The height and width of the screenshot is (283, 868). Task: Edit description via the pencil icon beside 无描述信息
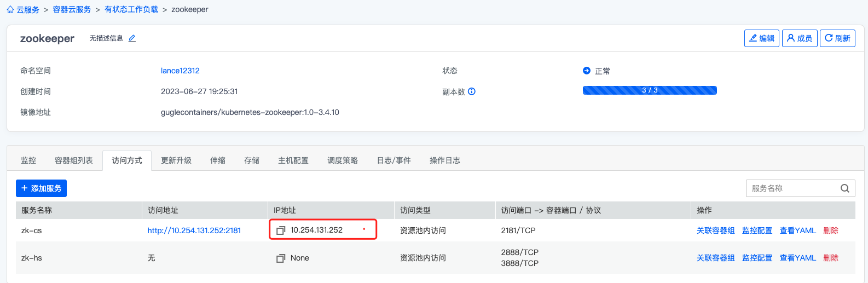click(x=132, y=38)
